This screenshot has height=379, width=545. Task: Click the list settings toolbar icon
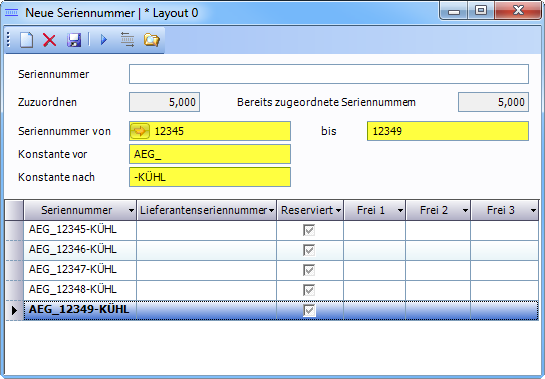[127, 40]
